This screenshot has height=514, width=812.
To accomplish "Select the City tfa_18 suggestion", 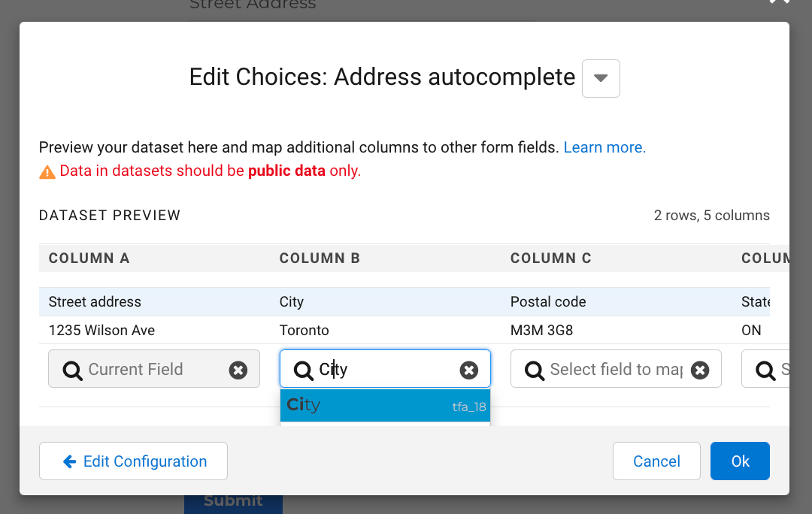I will pos(385,406).
